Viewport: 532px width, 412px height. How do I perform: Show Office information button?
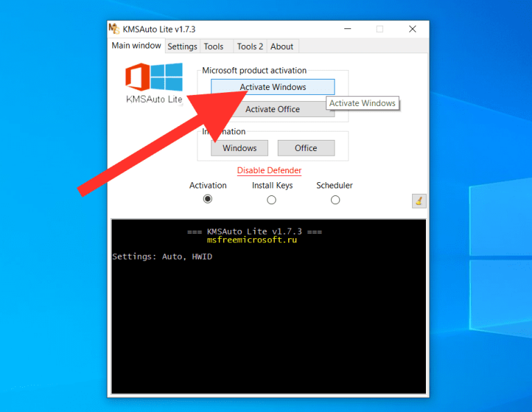tap(306, 148)
